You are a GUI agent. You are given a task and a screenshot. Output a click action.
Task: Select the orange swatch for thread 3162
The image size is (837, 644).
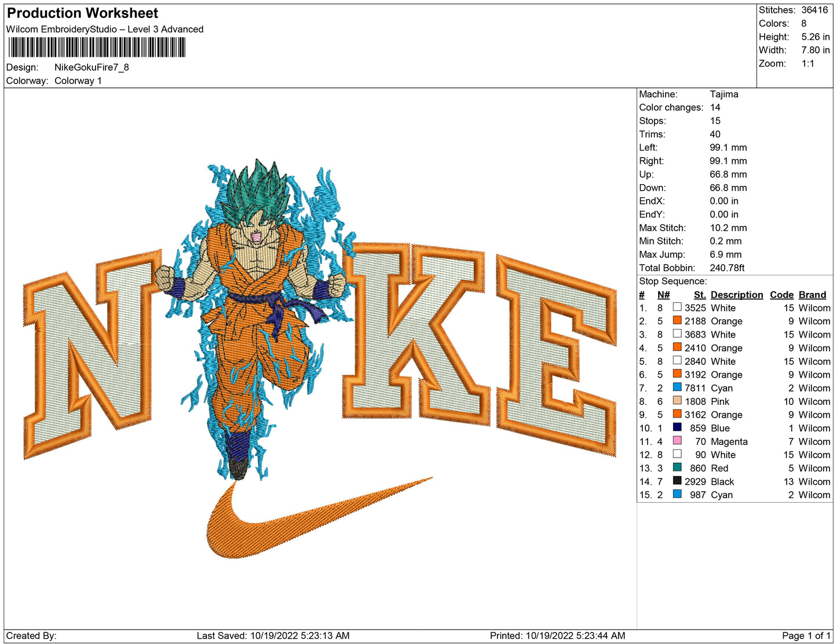tap(677, 414)
